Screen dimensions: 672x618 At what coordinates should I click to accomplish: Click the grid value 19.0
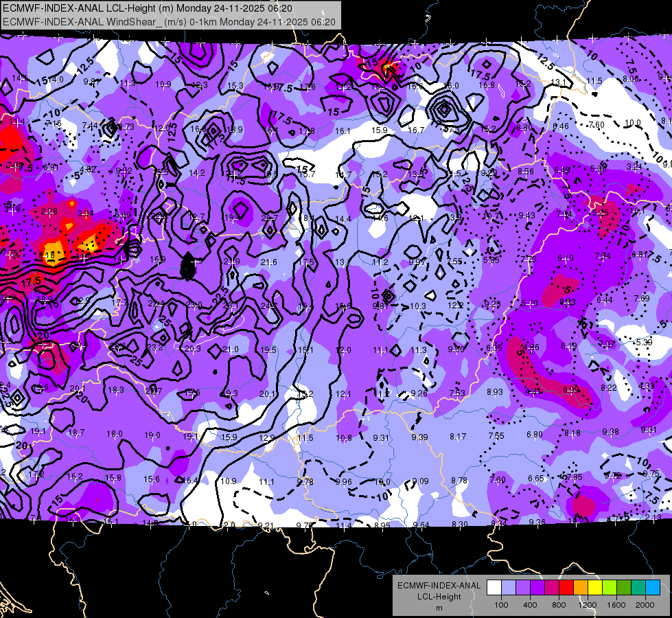point(152,435)
